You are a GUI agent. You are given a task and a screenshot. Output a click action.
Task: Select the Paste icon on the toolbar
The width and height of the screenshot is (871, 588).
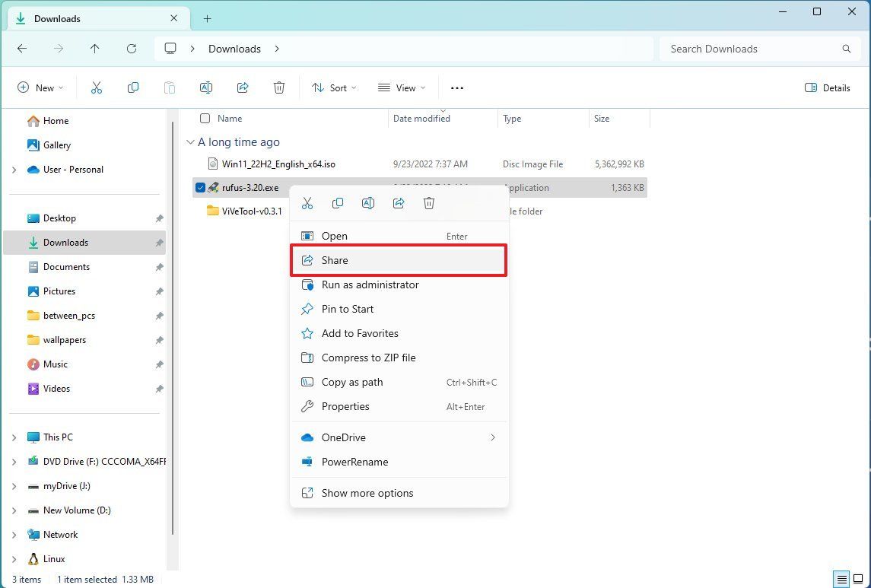[x=170, y=87]
